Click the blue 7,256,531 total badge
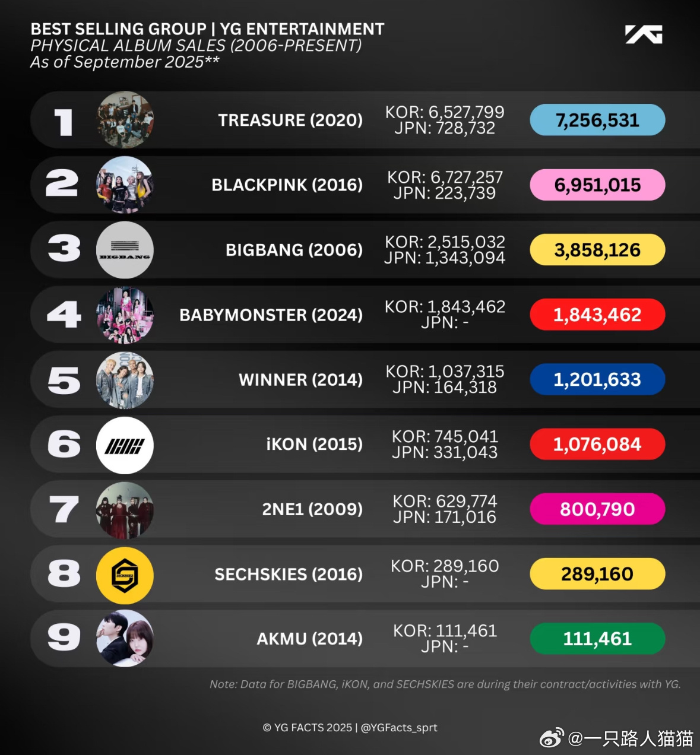 [x=597, y=120]
